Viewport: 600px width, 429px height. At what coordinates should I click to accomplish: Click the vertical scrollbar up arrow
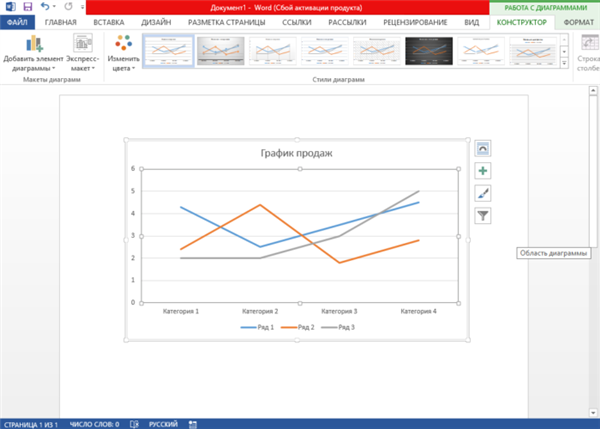click(593, 91)
